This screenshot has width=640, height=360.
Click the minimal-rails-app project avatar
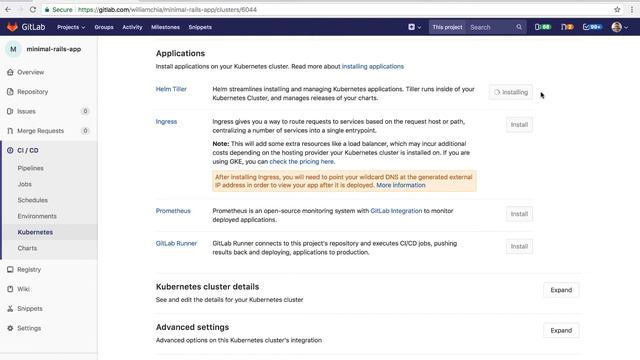(13, 49)
